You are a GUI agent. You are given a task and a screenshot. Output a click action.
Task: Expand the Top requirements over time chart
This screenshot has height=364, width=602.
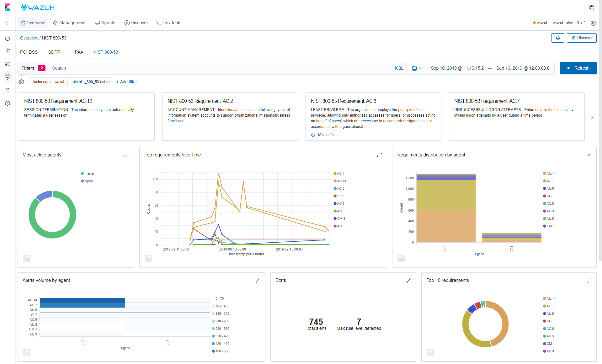coord(379,155)
